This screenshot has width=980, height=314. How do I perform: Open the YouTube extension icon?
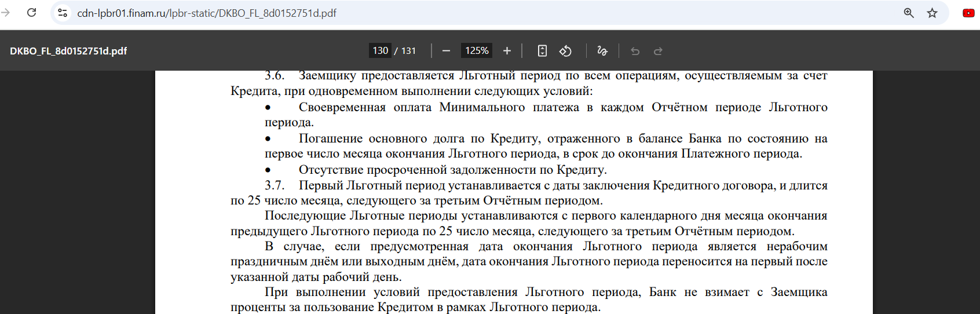click(968, 13)
